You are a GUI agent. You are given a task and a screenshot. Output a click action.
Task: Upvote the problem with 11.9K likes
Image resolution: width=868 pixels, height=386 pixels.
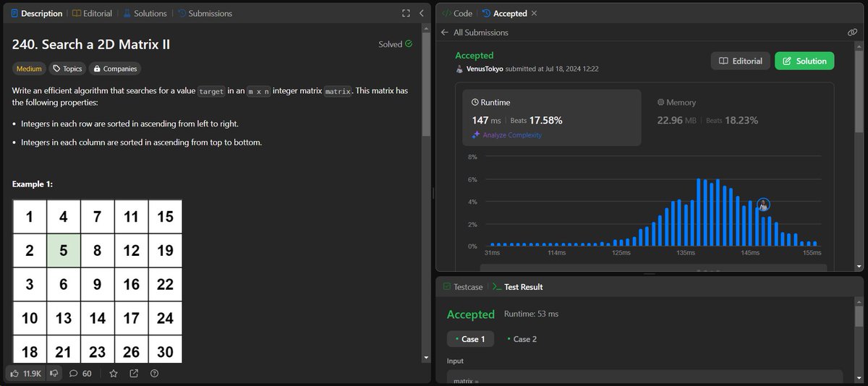pos(26,374)
